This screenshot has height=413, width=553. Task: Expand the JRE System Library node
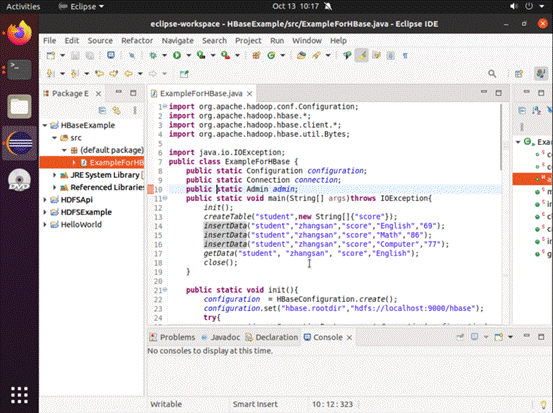pyautogui.click(x=54, y=175)
